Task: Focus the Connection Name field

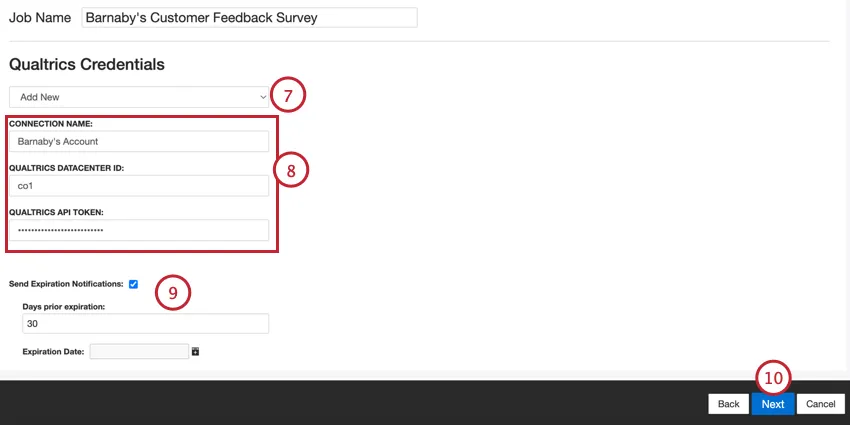Action: (139, 141)
